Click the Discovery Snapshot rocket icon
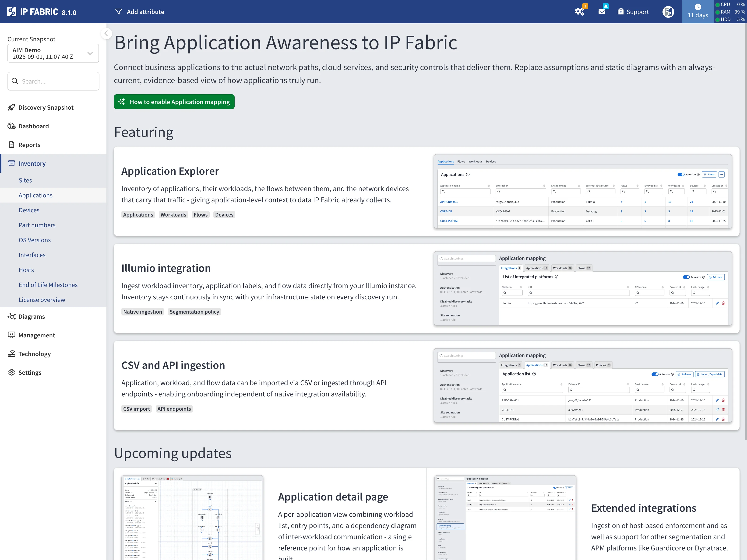 (x=11, y=107)
